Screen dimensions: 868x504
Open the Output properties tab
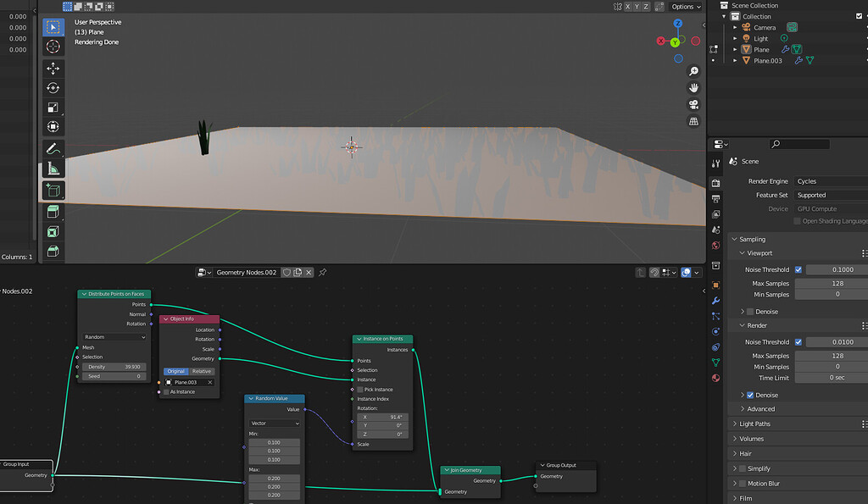tap(715, 198)
